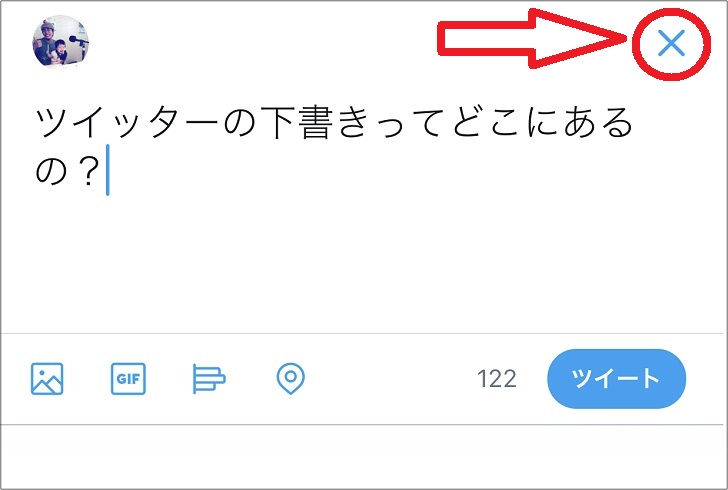Tap the divider line above the media icons

(364, 333)
